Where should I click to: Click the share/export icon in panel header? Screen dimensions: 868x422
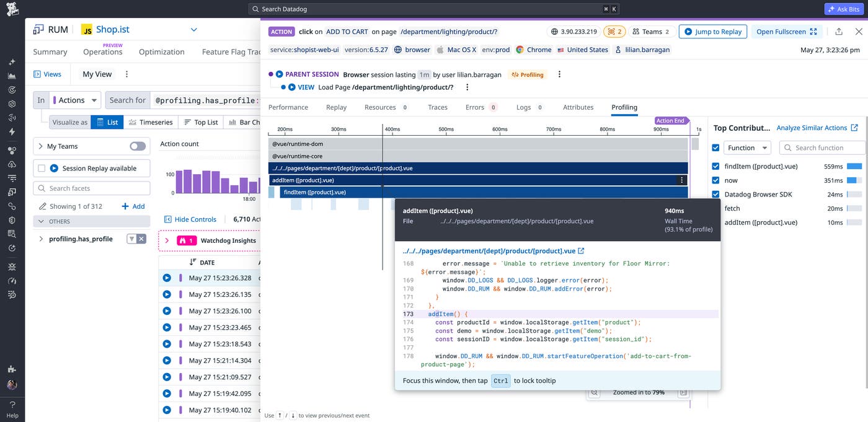839,32
